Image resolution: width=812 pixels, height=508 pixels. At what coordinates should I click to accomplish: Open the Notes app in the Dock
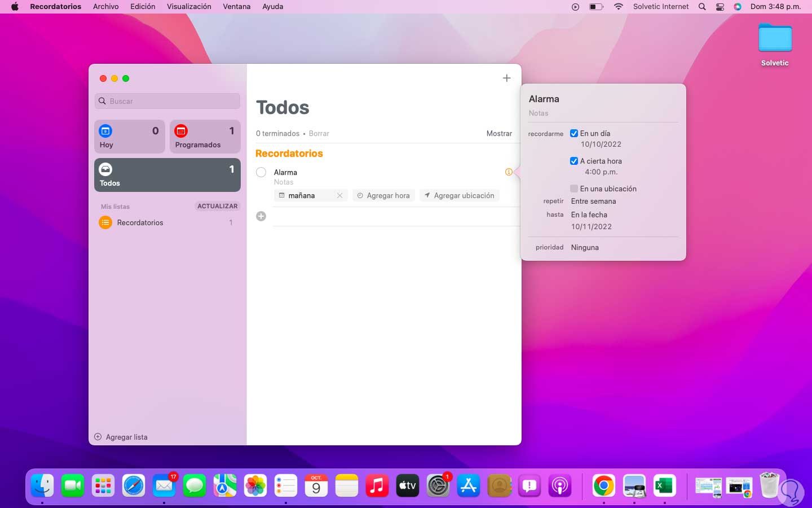tap(347, 485)
